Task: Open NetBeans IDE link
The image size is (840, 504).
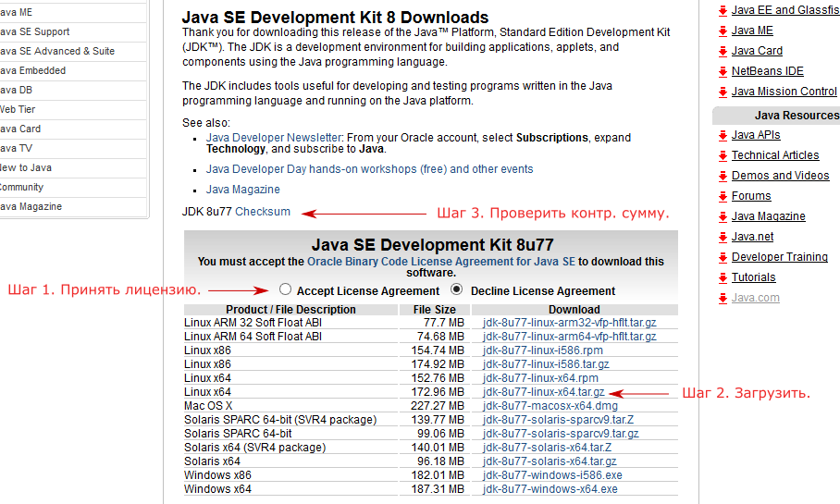Action: pyautogui.click(x=768, y=71)
